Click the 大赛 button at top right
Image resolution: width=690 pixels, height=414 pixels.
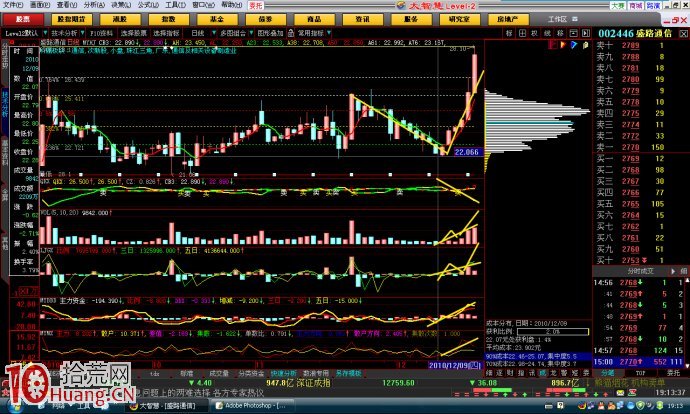click(618, 5)
